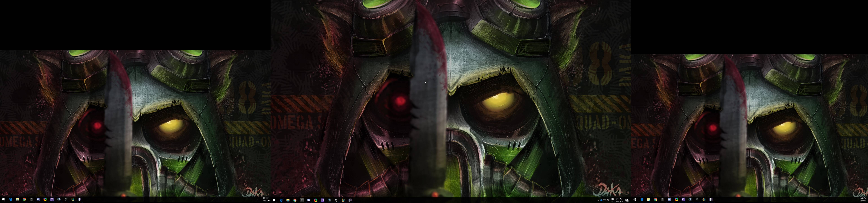
Task: Open Start menu on the left monitor taskbar
Action: 3,199
